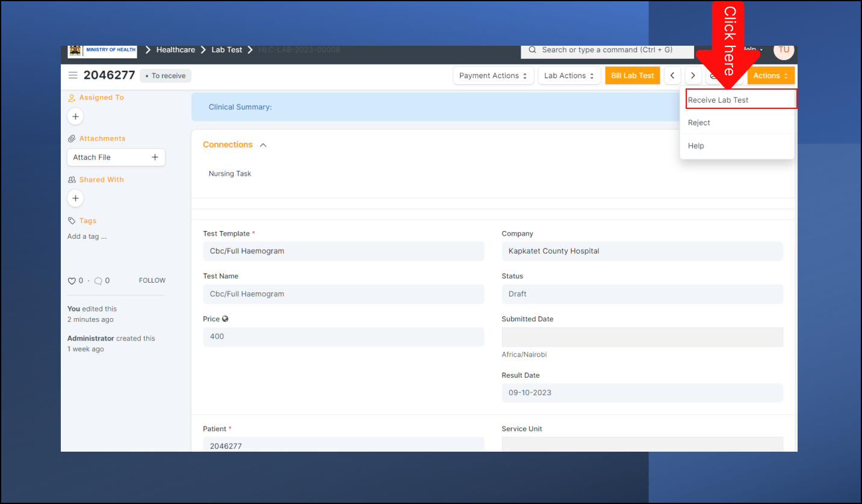Click the Attach File button
862x504 pixels.
click(x=116, y=157)
